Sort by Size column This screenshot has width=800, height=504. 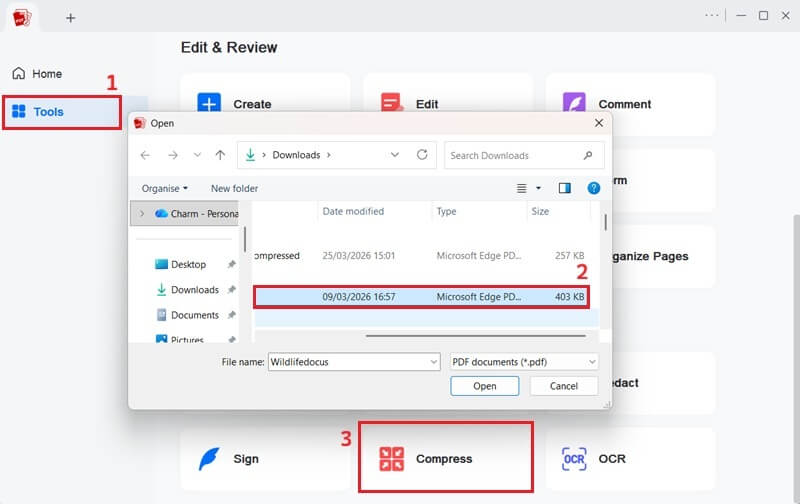click(540, 211)
